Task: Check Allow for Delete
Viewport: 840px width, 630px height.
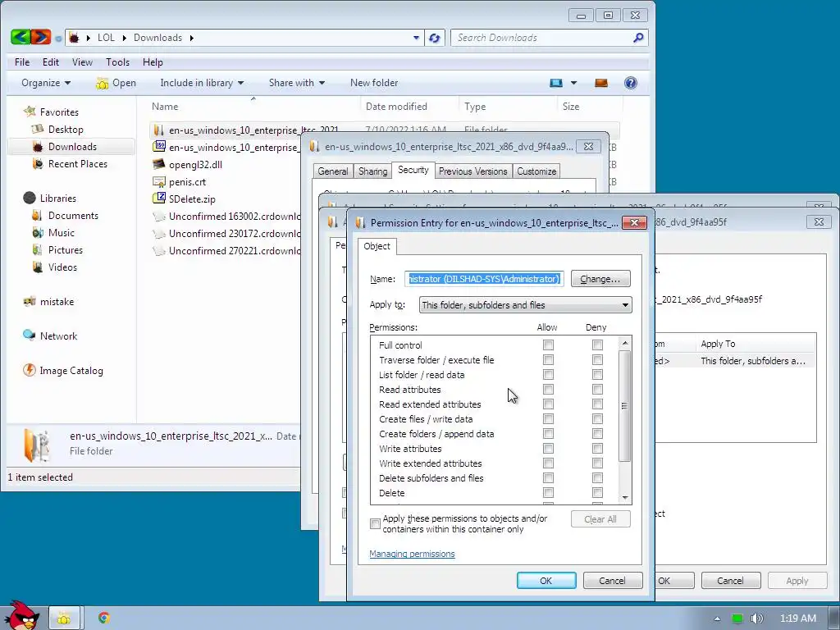Action: pyautogui.click(x=548, y=493)
